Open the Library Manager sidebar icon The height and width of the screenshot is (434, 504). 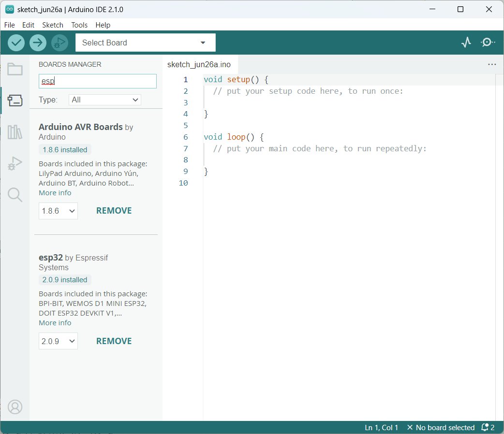15,132
